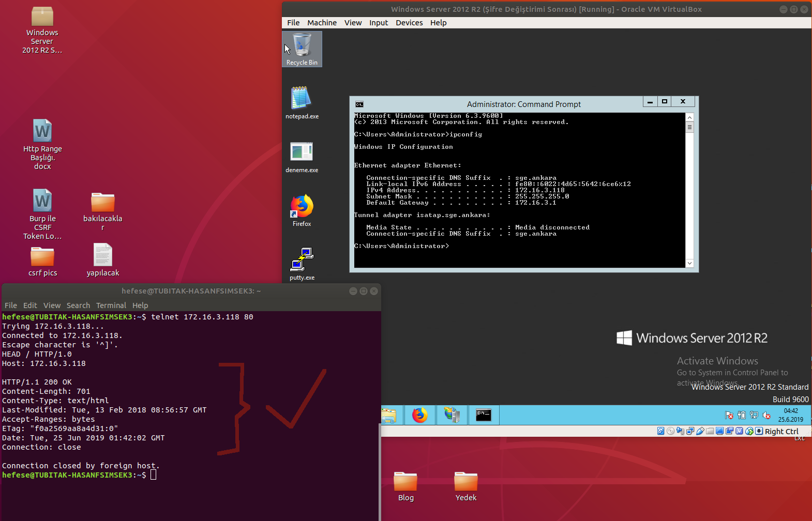Select the bakılacaklar folder on Ubuntu desktop
Screen dimensions: 812x521
(103, 211)
